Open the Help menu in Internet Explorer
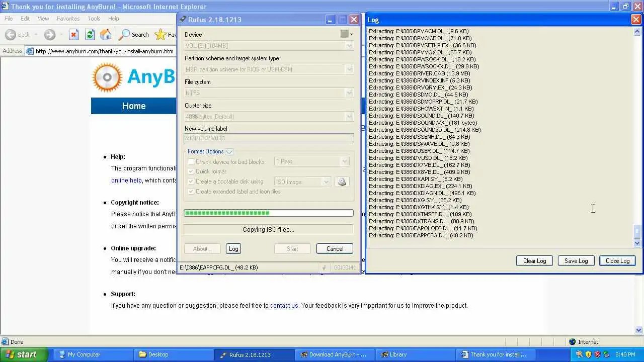 114,19
